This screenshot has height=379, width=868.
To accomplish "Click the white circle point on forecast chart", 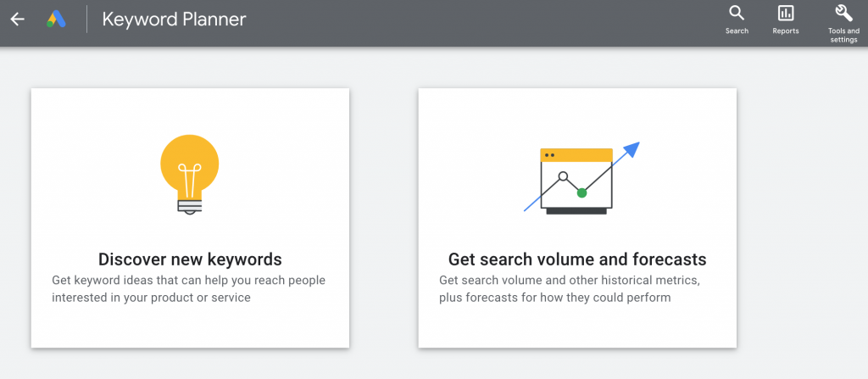I will click(x=561, y=177).
